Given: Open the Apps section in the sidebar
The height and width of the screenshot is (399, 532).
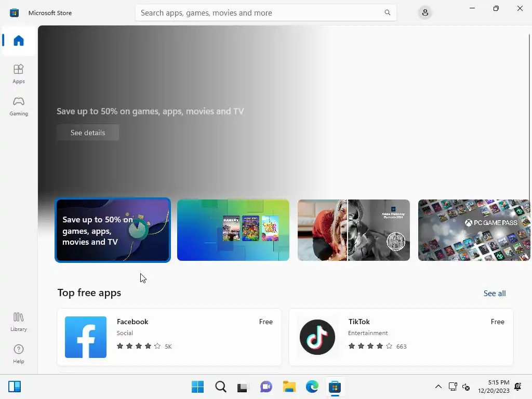Looking at the screenshot, I should tap(19, 74).
